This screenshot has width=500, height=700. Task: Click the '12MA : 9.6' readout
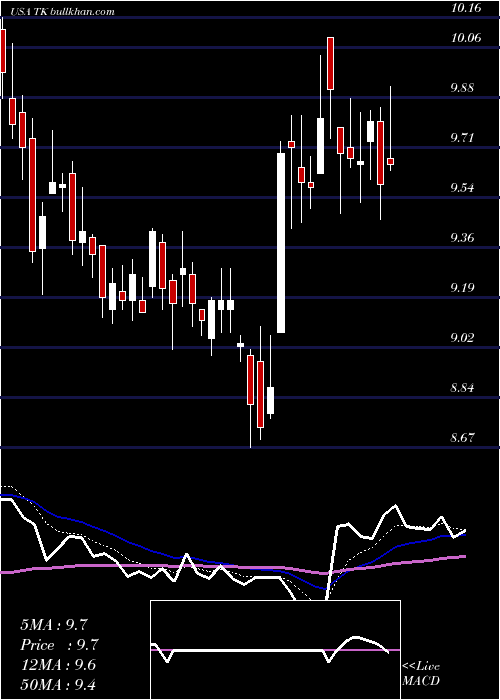[58, 665]
